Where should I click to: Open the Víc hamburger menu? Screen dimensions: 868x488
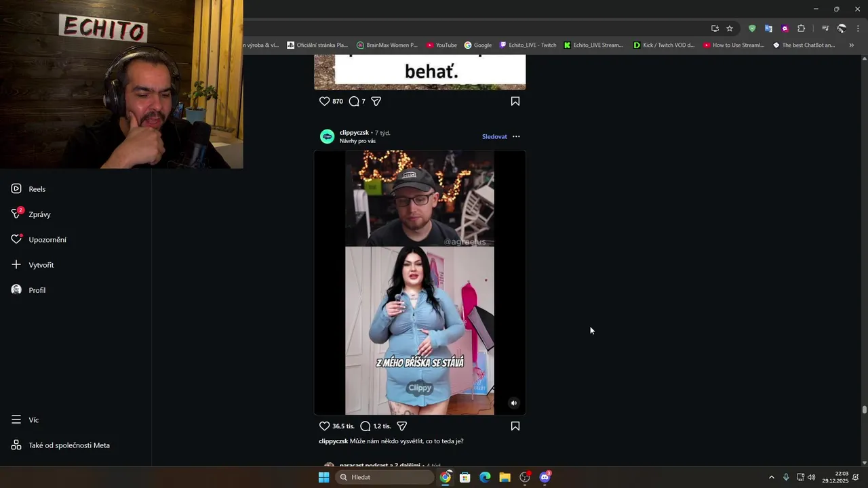click(x=16, y=420)
